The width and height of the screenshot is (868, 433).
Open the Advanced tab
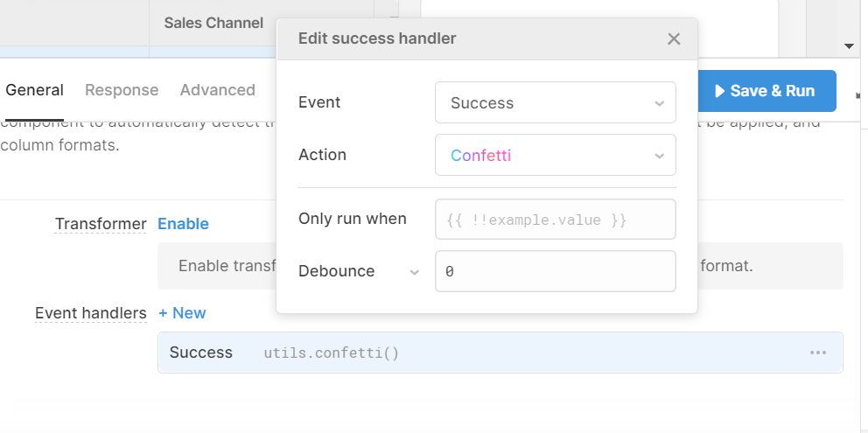[x=218, y=90]
